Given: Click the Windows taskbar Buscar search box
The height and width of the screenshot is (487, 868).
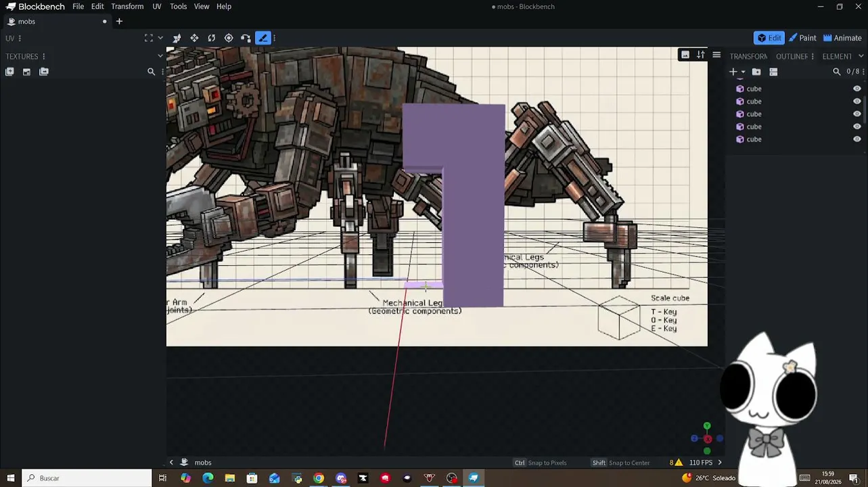Looking at the screenshot, I should coord(87,478).
